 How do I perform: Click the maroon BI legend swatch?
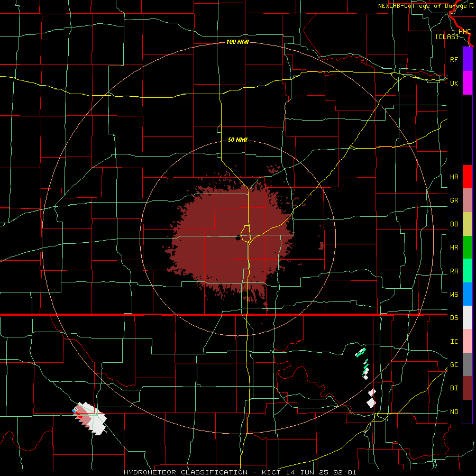click(467, 388)
